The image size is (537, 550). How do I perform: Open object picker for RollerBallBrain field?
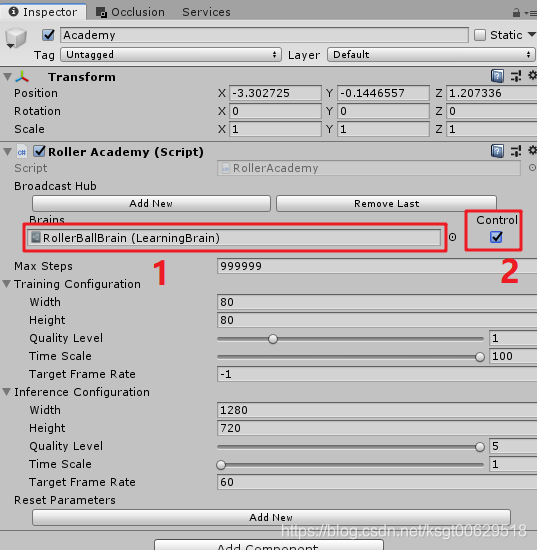click(x=452, y=237)
